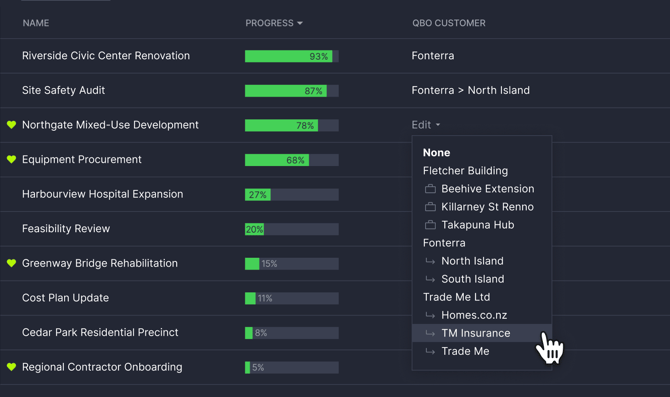Viewport: 670px width, 397px height.
Task: Toggle heart on Regional Contractor Onboarding
Action: 12,367
